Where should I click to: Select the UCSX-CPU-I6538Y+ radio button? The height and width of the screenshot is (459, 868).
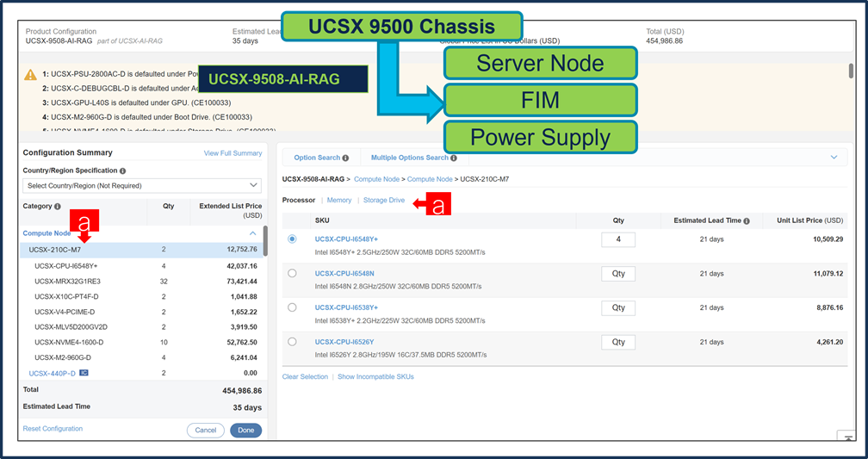point(292,307)
